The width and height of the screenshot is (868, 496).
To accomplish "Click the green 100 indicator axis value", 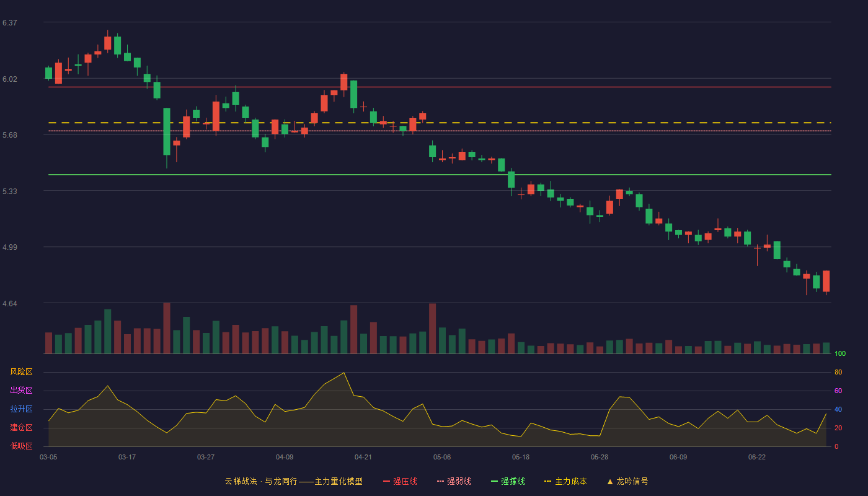I will click(840, 354).
